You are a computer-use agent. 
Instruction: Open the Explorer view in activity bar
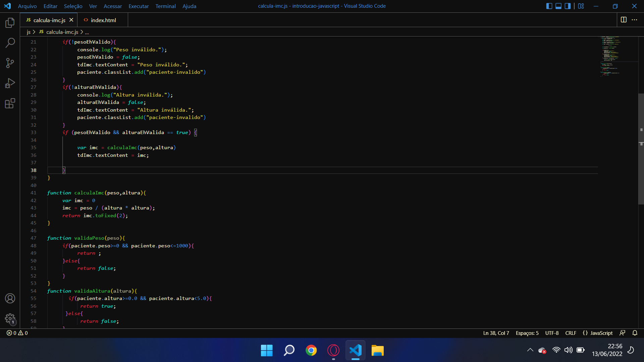tap(10, 23)
